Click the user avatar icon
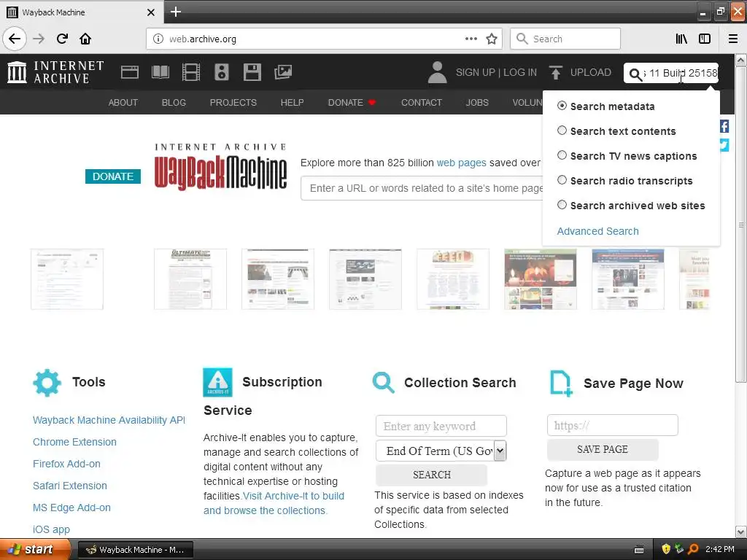 click(437, 72)
